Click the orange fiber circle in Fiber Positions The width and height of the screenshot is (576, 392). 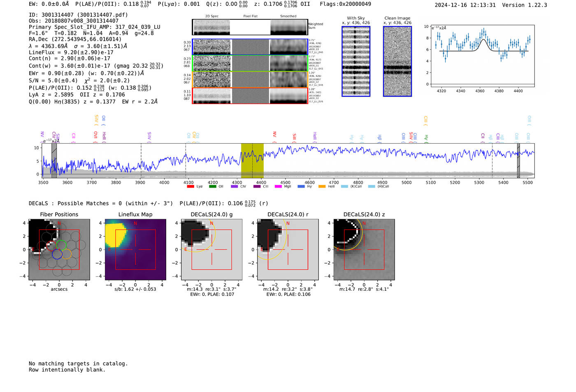[x=67, y=254]
